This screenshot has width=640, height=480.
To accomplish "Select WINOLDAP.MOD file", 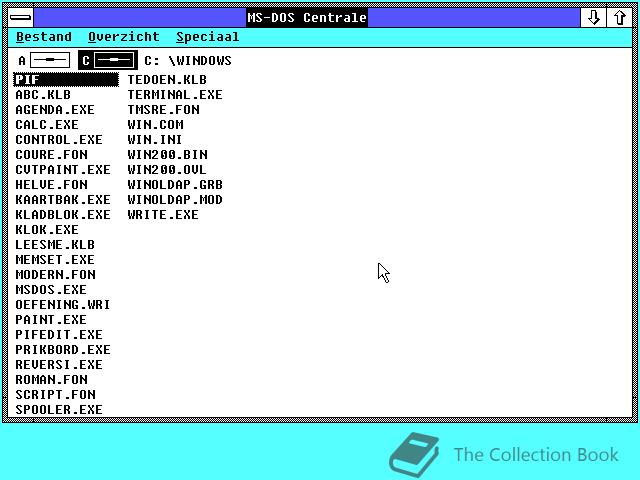I will click(175, 200).
